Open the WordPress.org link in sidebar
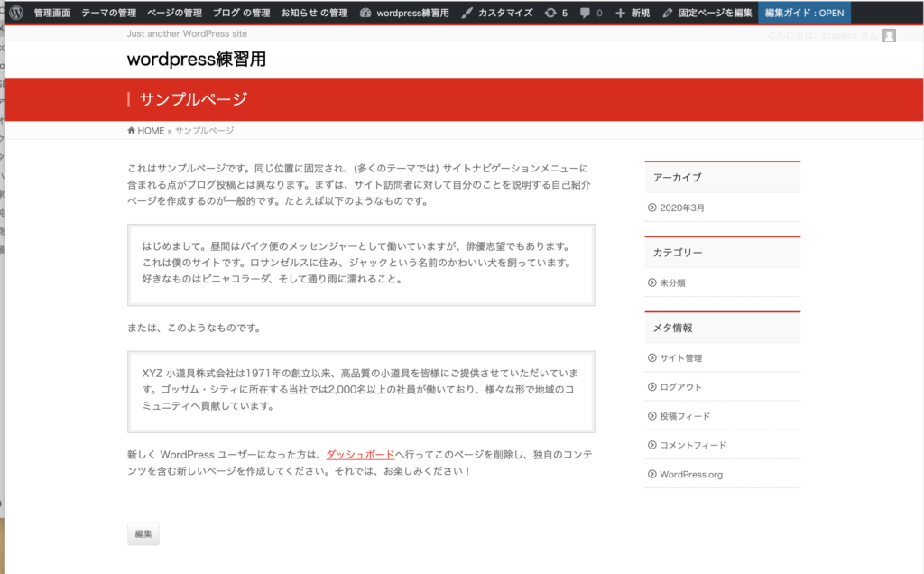The image size is (924, 574). [x=690, y=474]
